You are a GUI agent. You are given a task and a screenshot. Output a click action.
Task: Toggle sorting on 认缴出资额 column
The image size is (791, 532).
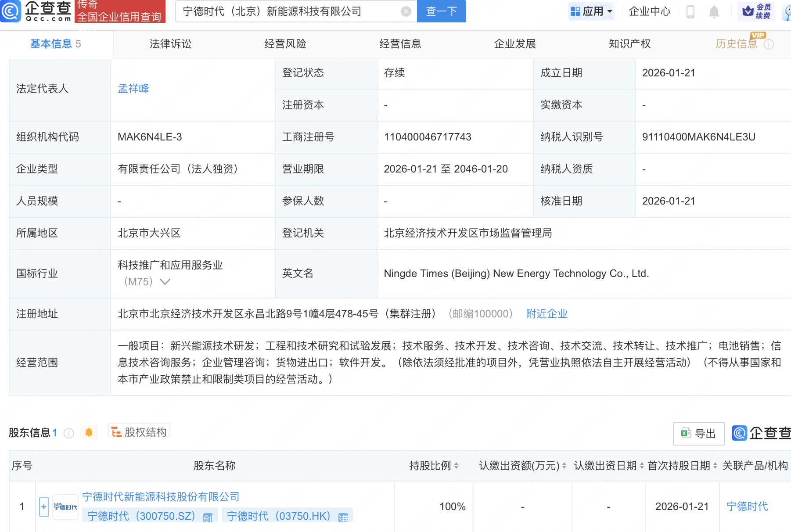[563, 466]
